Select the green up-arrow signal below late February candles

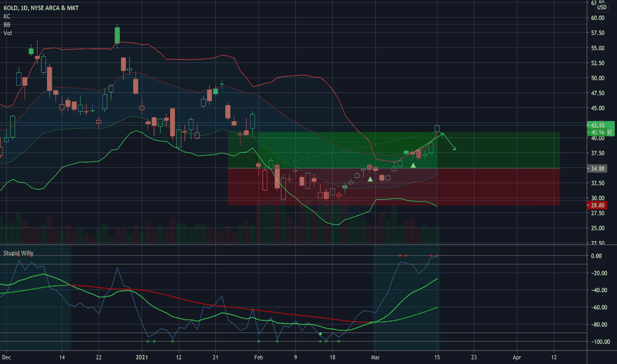point(370,179)
